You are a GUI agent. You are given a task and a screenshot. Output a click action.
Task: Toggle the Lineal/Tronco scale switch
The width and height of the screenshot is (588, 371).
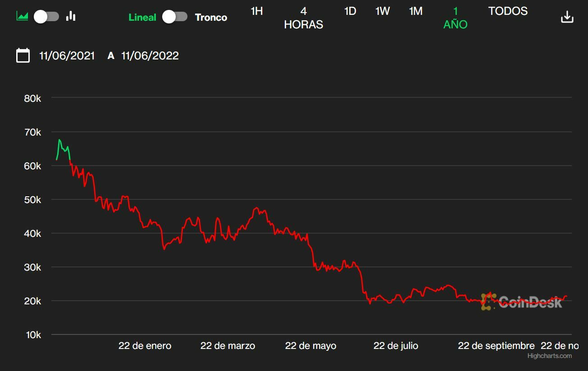(175, 17)
